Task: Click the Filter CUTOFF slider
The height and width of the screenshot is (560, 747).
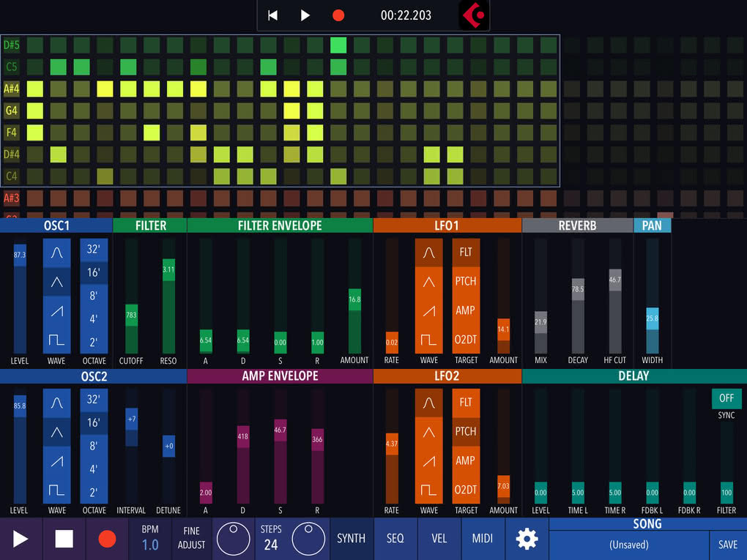Action: pyautogui.click(x=132, y=296)
